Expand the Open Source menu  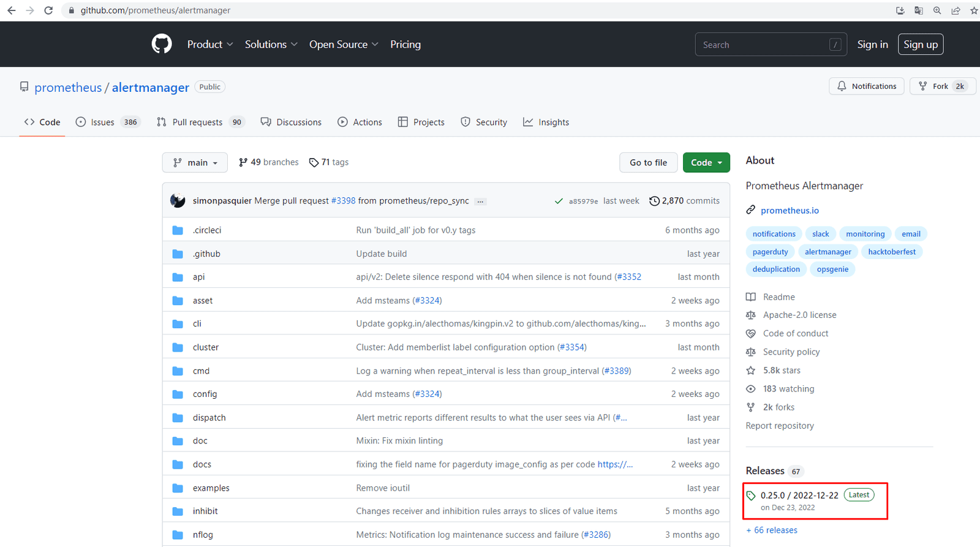point(344,44)
